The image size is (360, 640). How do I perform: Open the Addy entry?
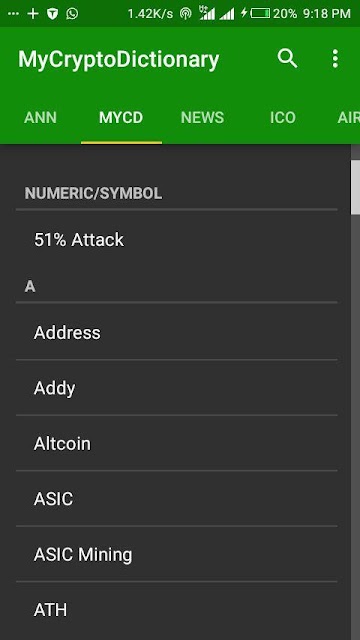[x=177, y=388]
